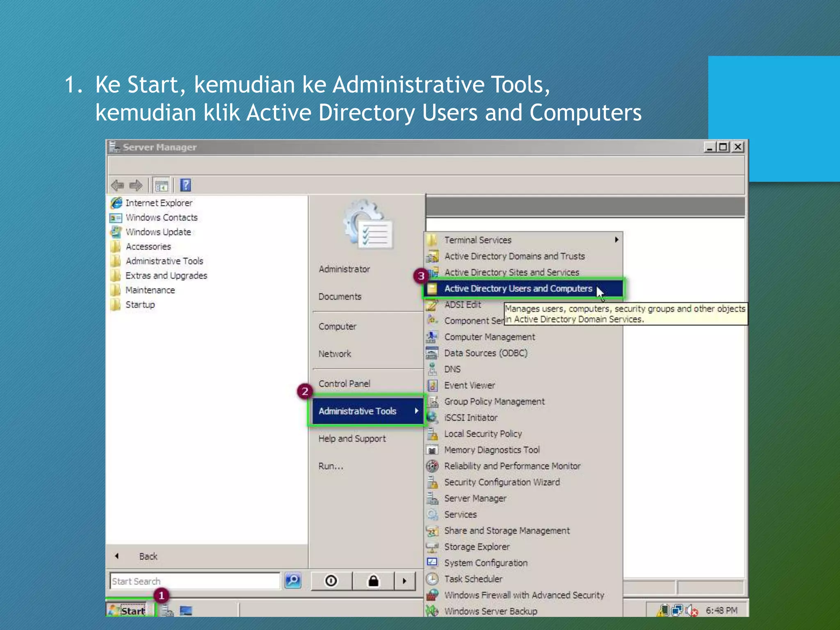The width and height of the screenshot is (840, 630).
Task: Click into the Start Search field
Action: pyautogui.click(x=195, y=581)
